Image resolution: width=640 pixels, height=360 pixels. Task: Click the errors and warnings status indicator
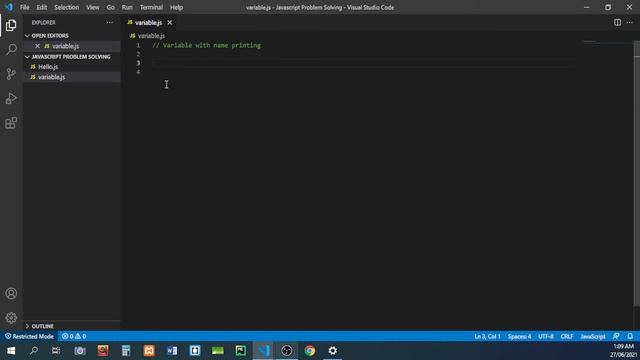click(74, 336)
